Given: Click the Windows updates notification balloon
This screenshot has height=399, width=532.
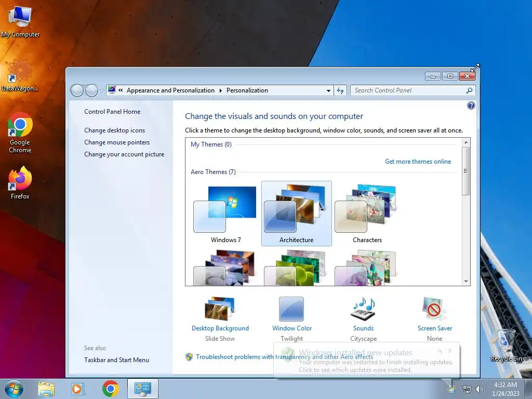Looking at the screenshot, I should [366, 361].
